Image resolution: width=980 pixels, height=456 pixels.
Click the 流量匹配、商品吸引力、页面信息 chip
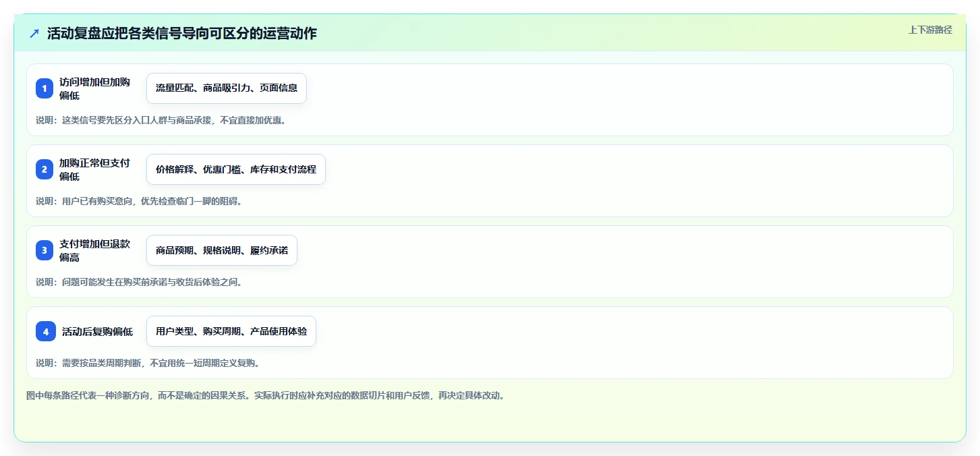pyautogui.click(x=227, y=88)
